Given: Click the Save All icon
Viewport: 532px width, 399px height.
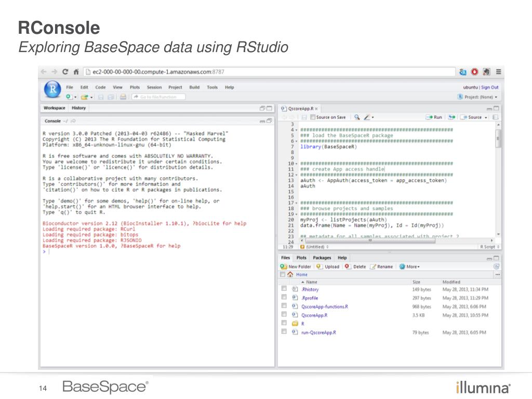Looking at the screenshot, I should 111,97.
